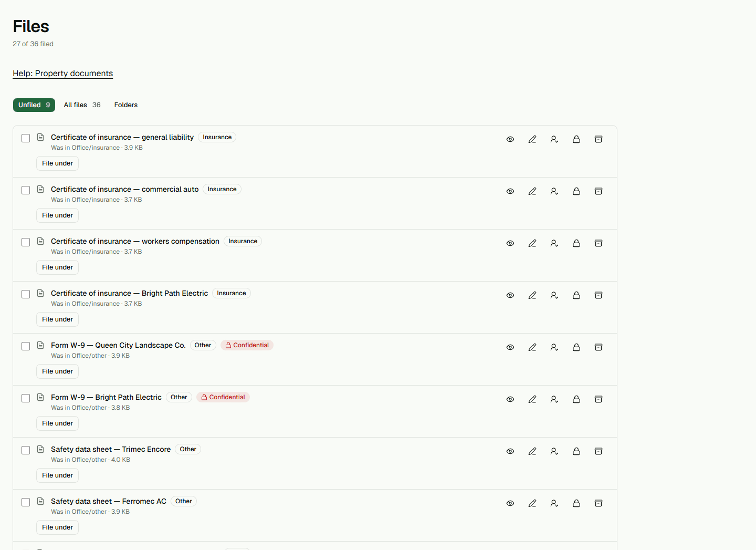This screenshot has width=756, height=550.
Task: Click Confidential badge on Queen City Landscape W-9
Action: (247, 345)
